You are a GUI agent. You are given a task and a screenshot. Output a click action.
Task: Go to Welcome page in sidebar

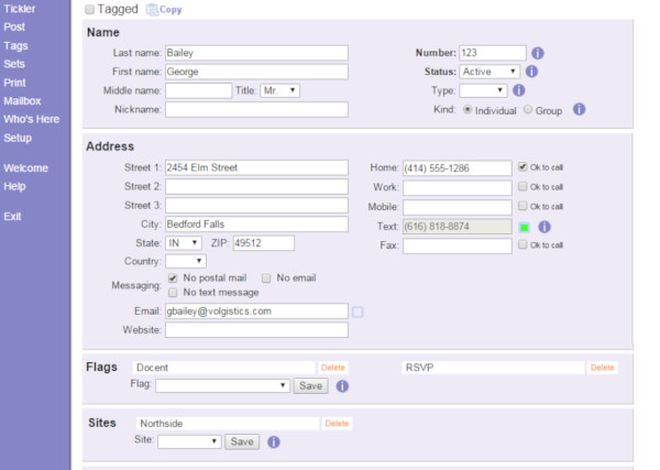[x=26, y=168]
